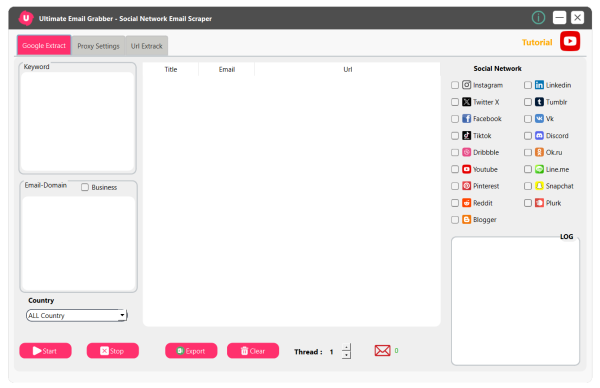600x388 pixels.
Task: Click the Linkedin icon
Action: coord(539,85)
